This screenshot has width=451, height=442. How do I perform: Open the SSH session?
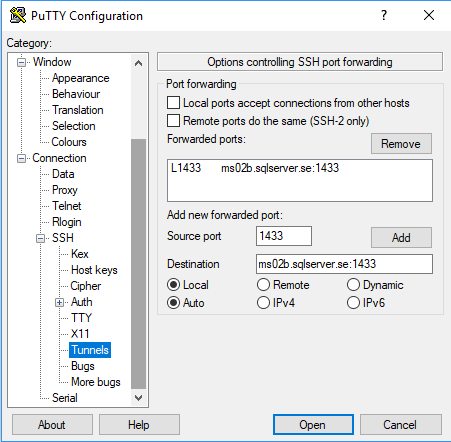coord(313,425)
